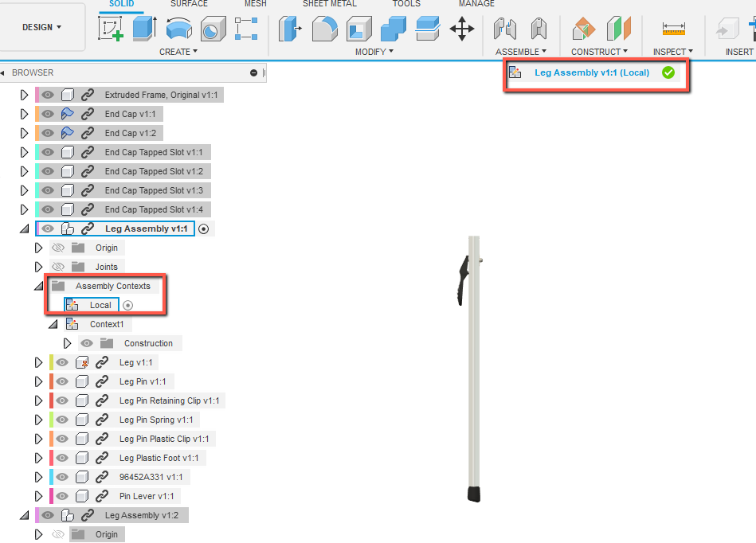756x543 pixels.
Task: Click the Measure tool under Inspect
Action: click(673, 29)
